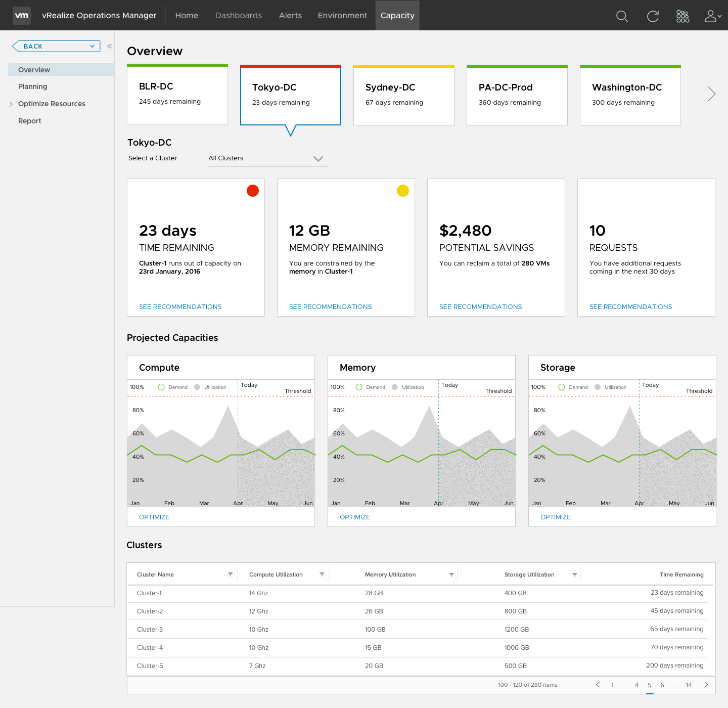This screenshot has width=728, height=708.
Task: Select the PA-DC-Prod datacenter card
Action: point(517,95)
